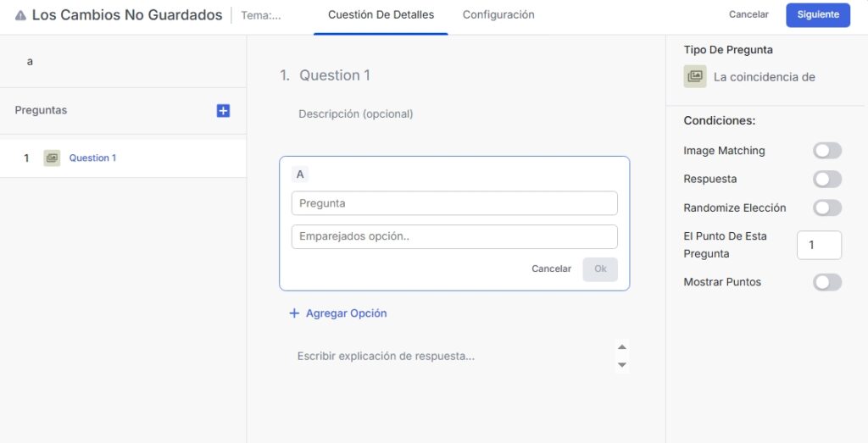Screen dimensions: 868x443
Task: Click the quiz name 'a' in the sidebar
Action: click(30, 61)
